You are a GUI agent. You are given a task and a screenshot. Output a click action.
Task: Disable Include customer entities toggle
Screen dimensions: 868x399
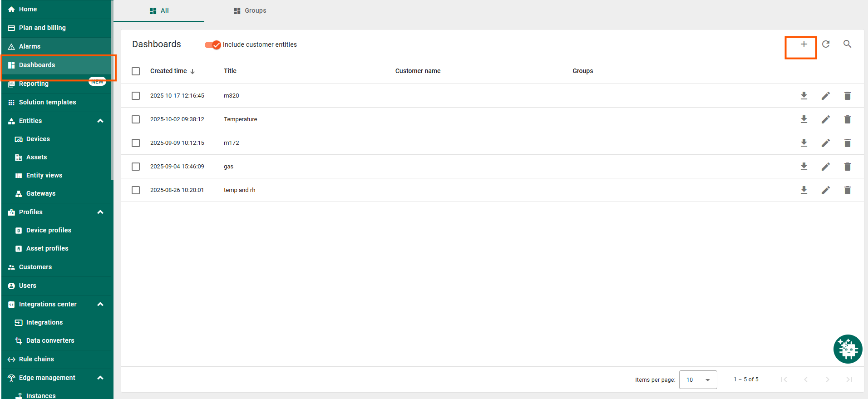pos(212,44)
